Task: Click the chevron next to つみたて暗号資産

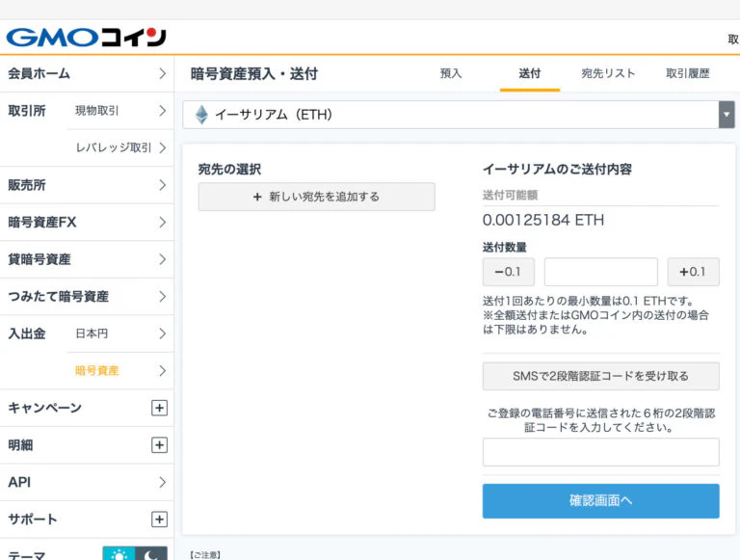Action: click(162, 297)
